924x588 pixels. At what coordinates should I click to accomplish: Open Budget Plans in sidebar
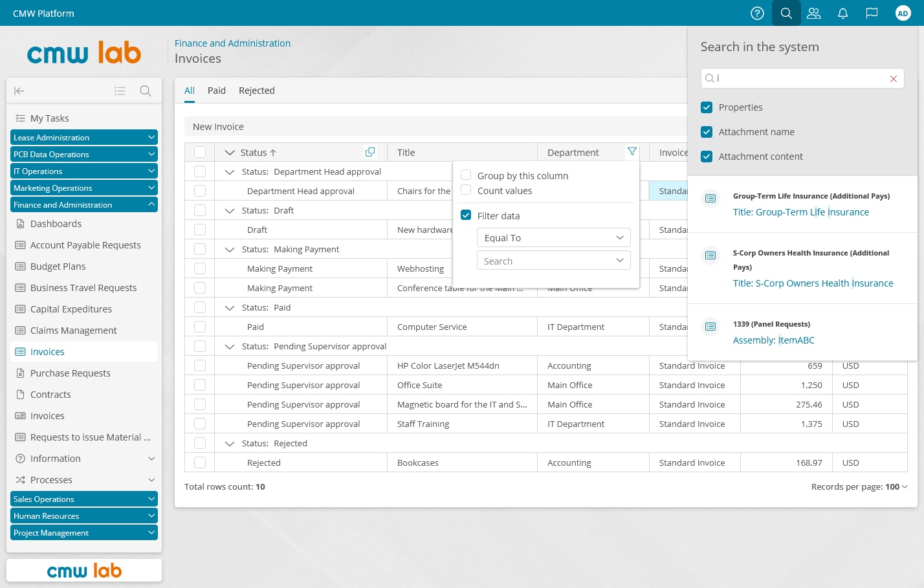tap(84, 267)
